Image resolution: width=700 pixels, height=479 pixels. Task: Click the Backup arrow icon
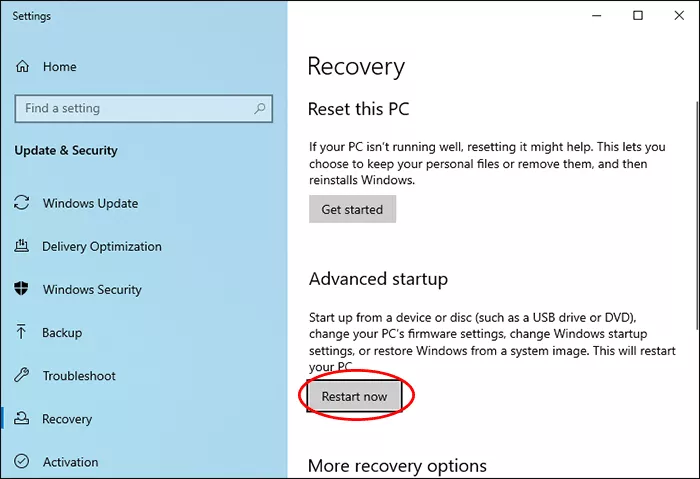click(x=22, y=332)
